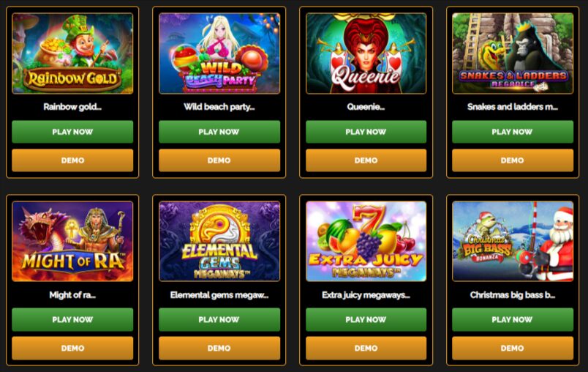The width and height of the screenshot is (588, 372).
Task: Launch the Extra Juicy Megaways demo
Action: click(366, 348)
